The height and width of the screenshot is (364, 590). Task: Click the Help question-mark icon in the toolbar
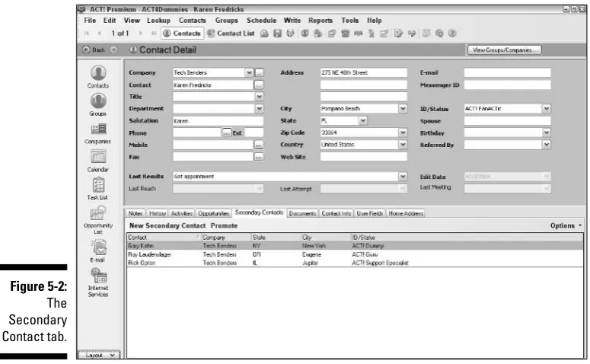pyautogui.click(x=452, y=34)
